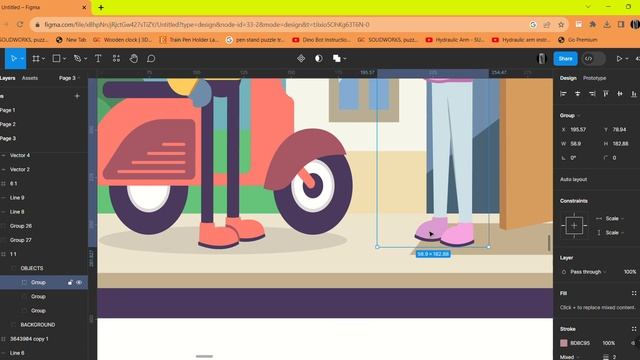This screenshot has width=640, height=360.
Task: Open Train Pen Holder bookmark
Action: pos(189,40)
